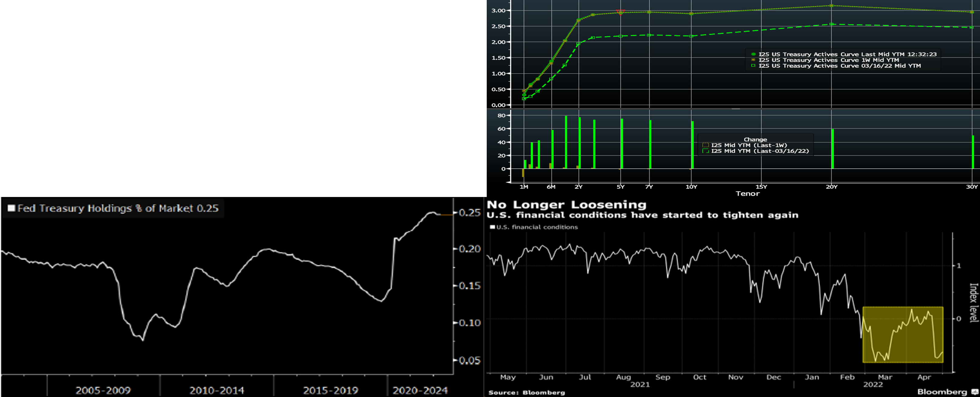This screenshot has width=980, height=397.
Task: Toggle the Fed Treasury Holdings legend checkbox
Action: [12, 208]
